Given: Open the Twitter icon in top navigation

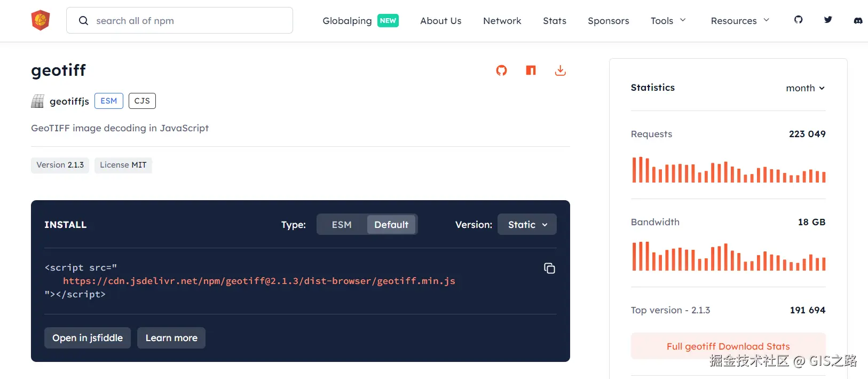Looking at the screenshot, I should click(x=828, y=20).
